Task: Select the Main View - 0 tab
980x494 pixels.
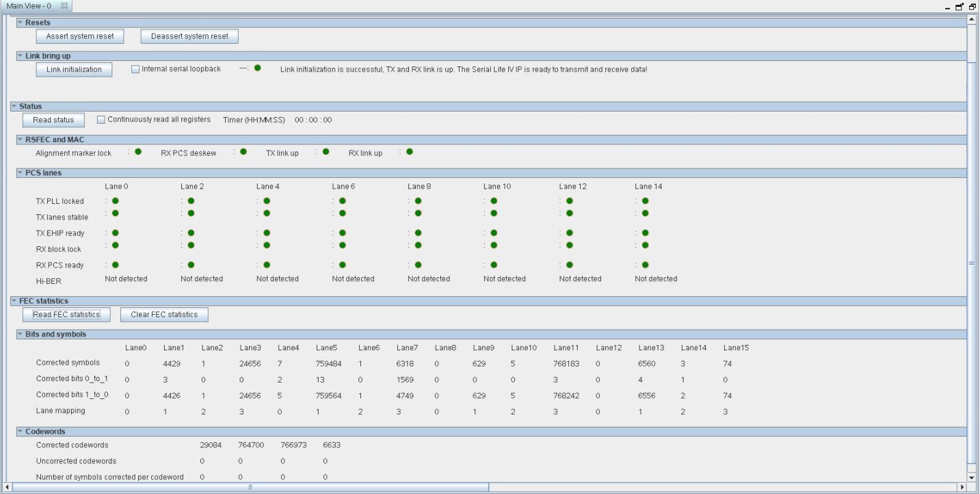Action: pyautogui.click(x=29, y=5)
